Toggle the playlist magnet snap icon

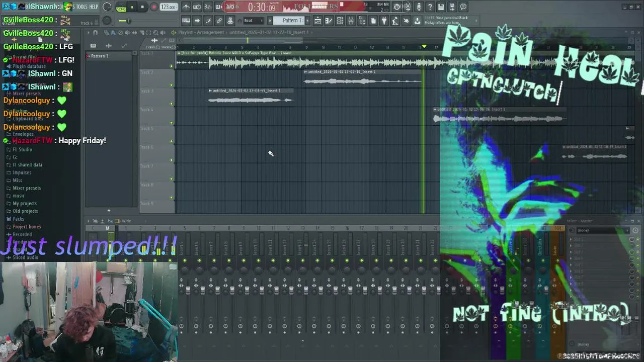96,33
